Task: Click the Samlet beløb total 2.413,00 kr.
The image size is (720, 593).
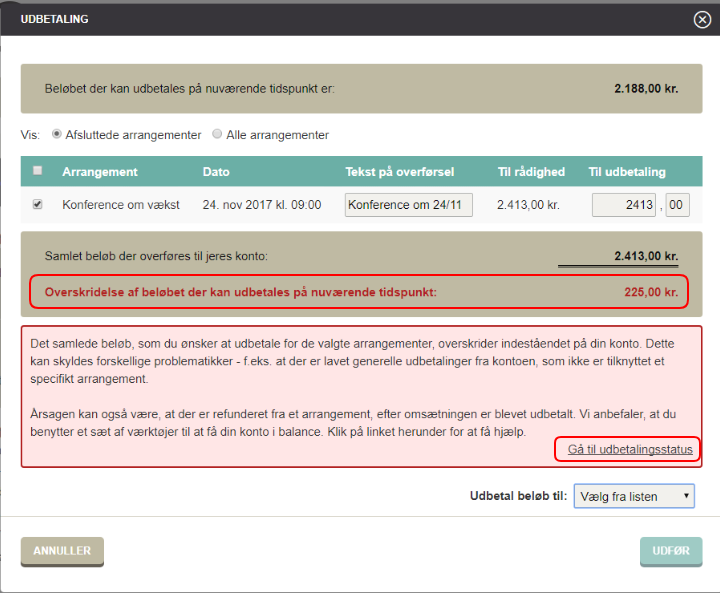Action: [646, 256]
